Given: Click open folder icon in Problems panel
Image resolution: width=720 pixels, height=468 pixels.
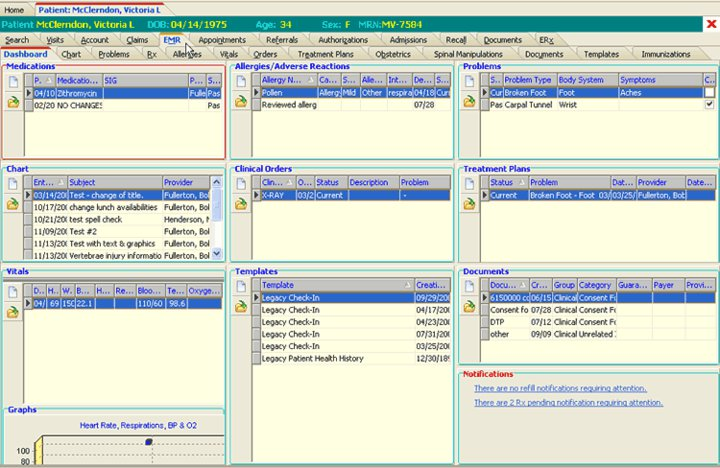Looking at the screenshot, I should tap(469, 102).
